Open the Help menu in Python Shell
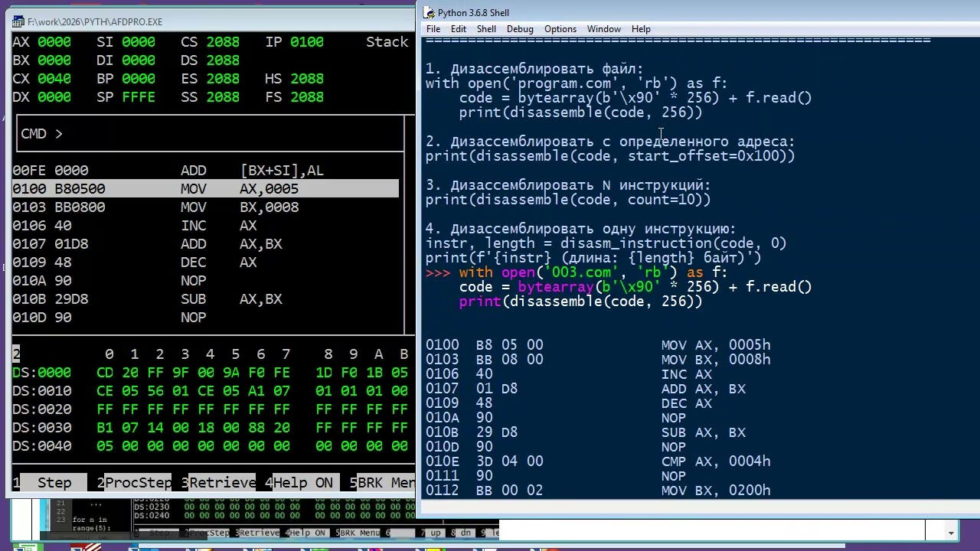Image resolution: width=980 pixels, height=551 pixels. pyautogui.click(x=641, y=29)
